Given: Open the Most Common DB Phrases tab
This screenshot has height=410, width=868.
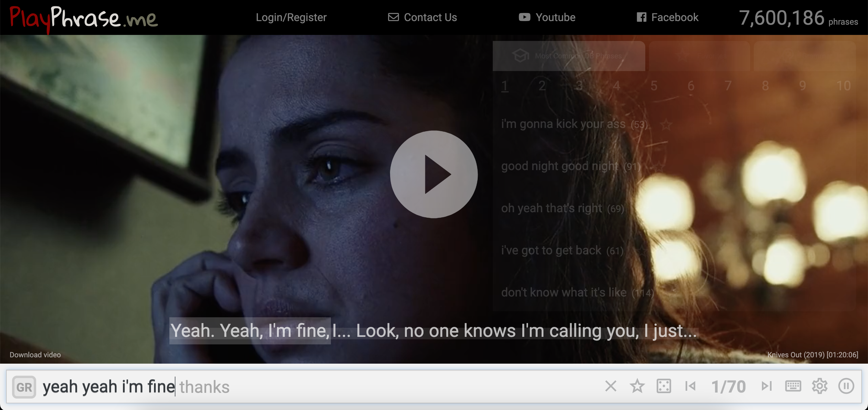Looking at the screenshot, I should pyautogui.click(x=569, y=56).
